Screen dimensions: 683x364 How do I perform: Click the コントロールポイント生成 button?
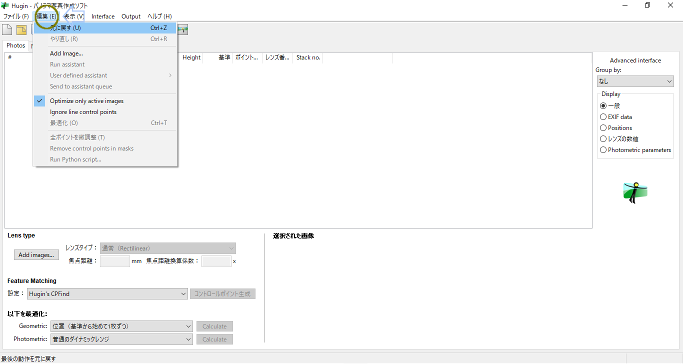(223, 294)
